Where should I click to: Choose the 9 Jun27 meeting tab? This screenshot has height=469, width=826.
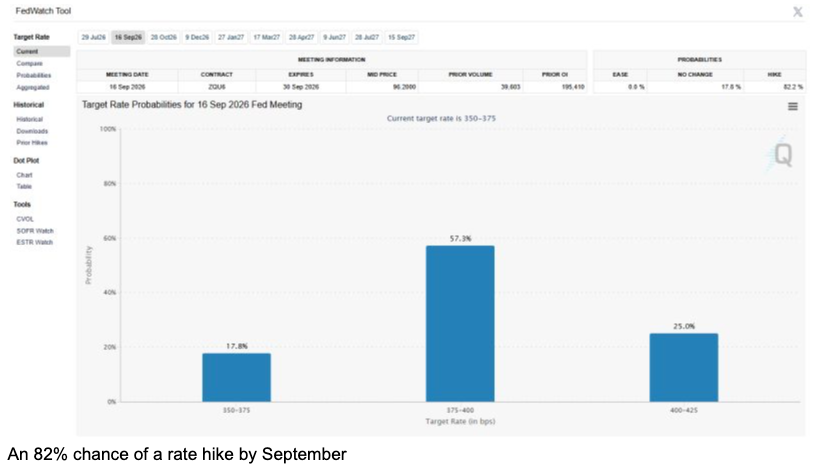coord(335,37)
